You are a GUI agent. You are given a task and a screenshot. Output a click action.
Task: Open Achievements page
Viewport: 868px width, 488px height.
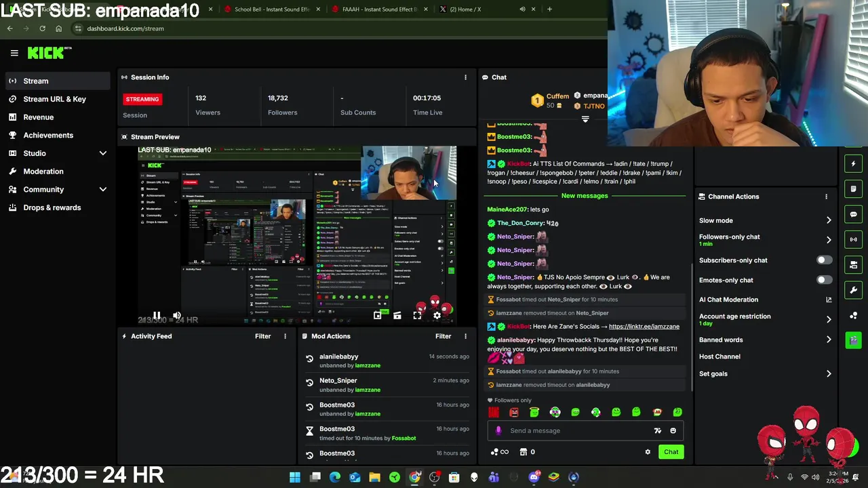pyautogui.click(x=56, y=136)
